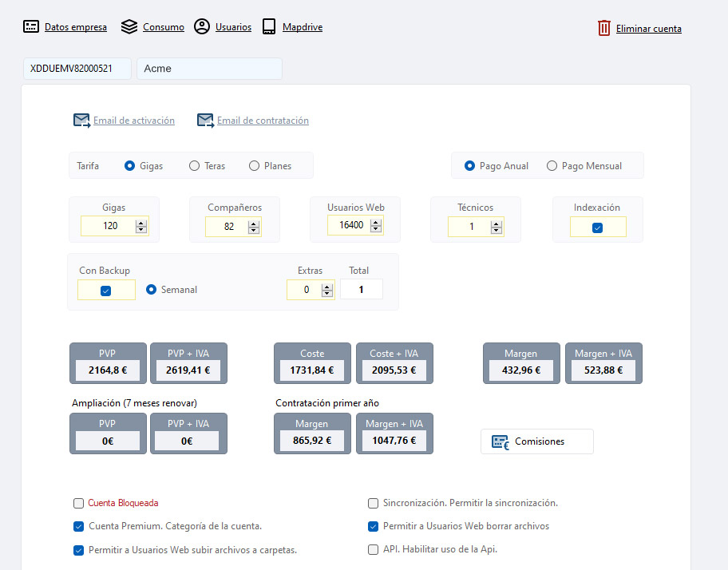Image resolution: width=728 pixels, height=570 pixels.
Task: Open the Consumo tab
Action: pyautogui.click(x=164, y=27)
